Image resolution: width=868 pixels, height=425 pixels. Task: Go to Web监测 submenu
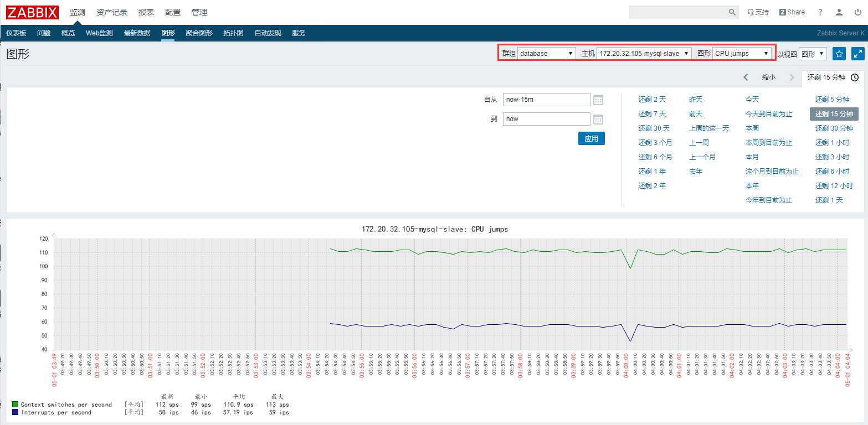99,33
